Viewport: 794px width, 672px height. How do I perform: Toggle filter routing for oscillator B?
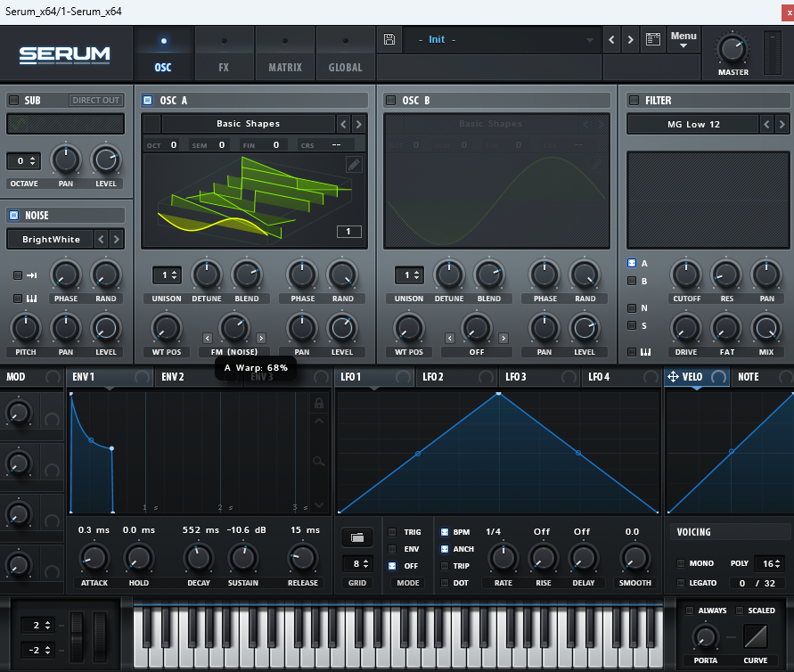(x=632, y=281)
